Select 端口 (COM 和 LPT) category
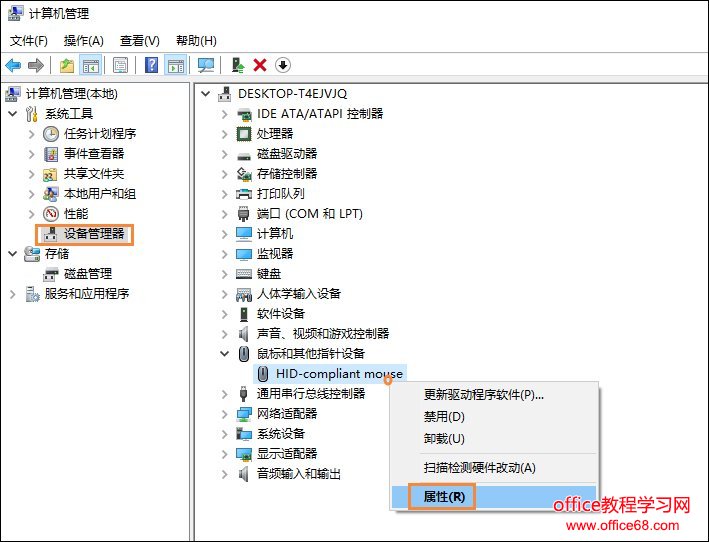709x542 pixels. coord(310,214)
